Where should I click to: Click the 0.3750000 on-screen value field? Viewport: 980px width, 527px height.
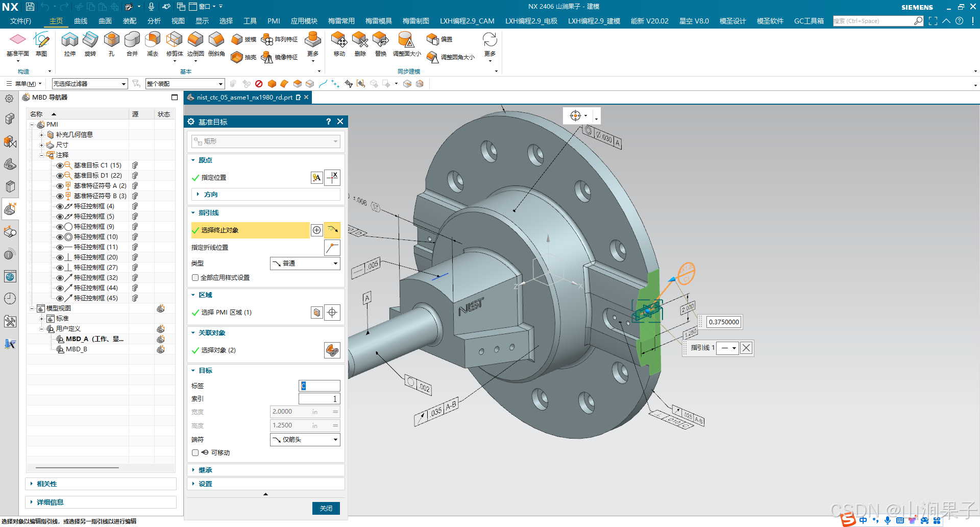723,322
